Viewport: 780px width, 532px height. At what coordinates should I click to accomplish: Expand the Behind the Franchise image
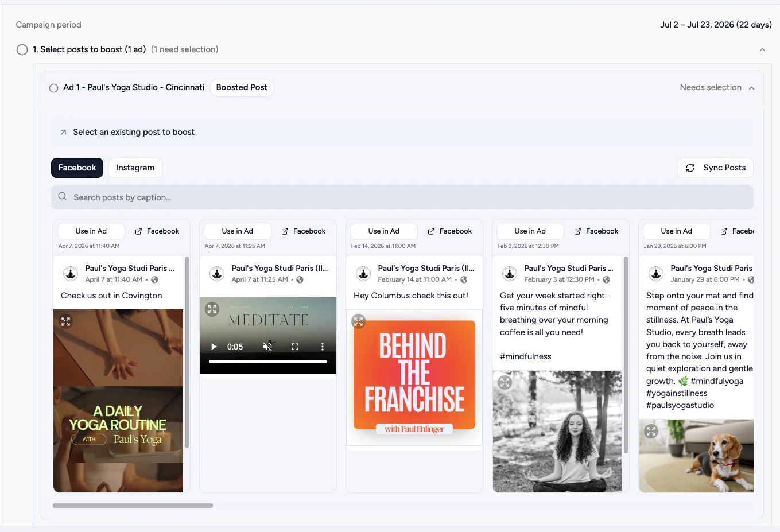[359, 321]
